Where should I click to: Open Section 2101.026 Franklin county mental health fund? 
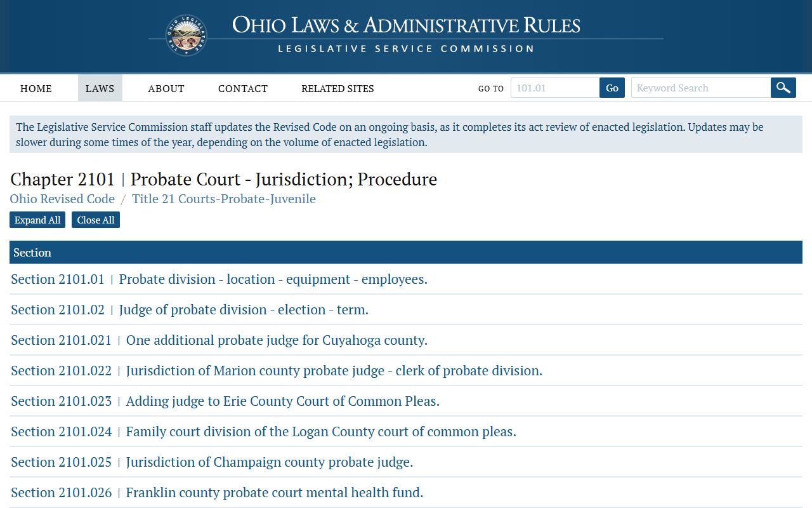click(217, 493)
